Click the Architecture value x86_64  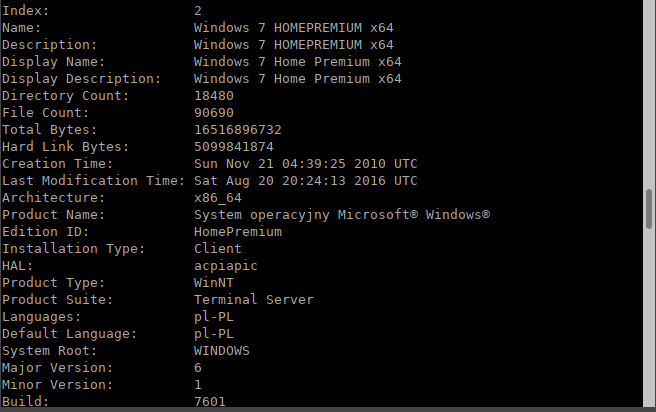(x=218, y=198)
